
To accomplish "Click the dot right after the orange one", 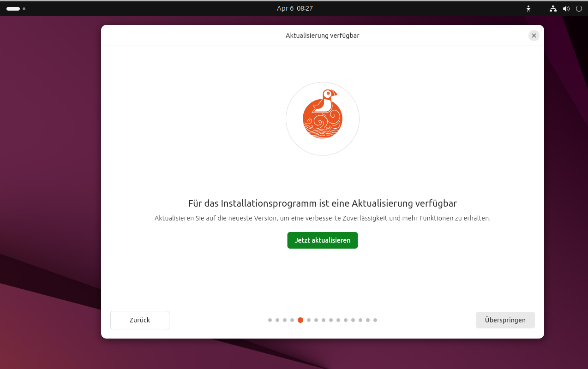I will [x=309, y=320].
